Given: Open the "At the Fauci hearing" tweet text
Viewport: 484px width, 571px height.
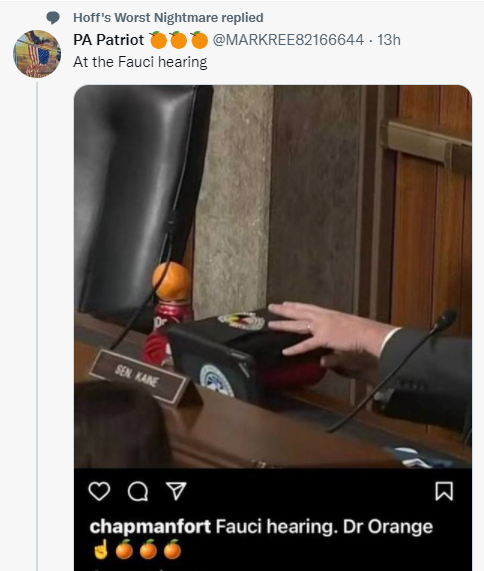Looking at the screenshot, I should (140, 62).
